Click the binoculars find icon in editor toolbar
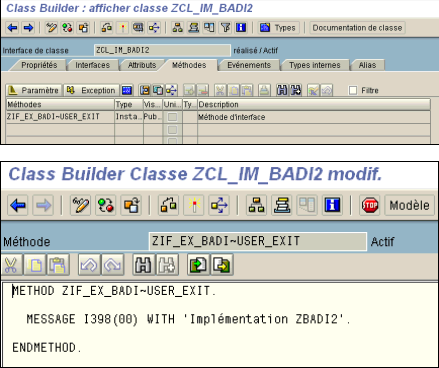439x368 pixels. [x=143, y=265]
